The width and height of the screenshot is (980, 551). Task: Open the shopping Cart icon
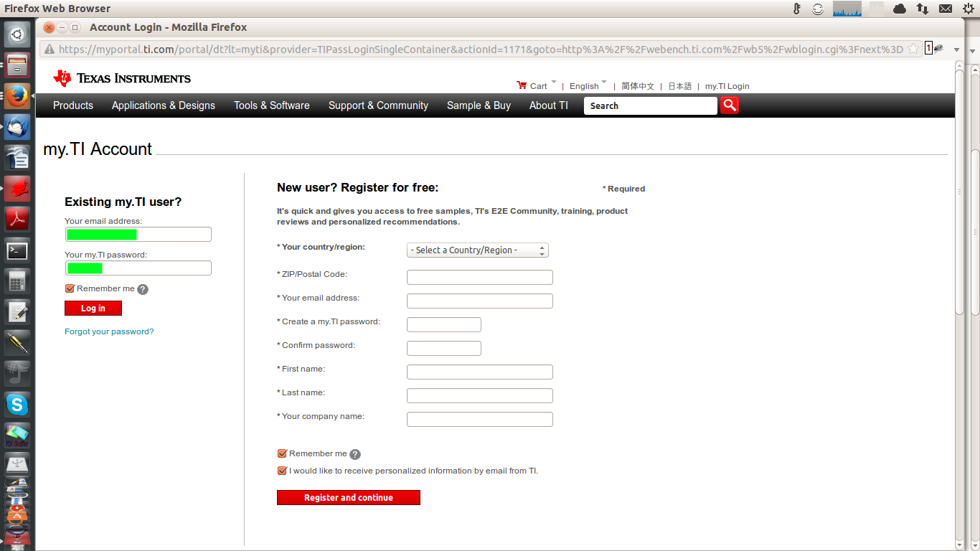coord(522,85)
